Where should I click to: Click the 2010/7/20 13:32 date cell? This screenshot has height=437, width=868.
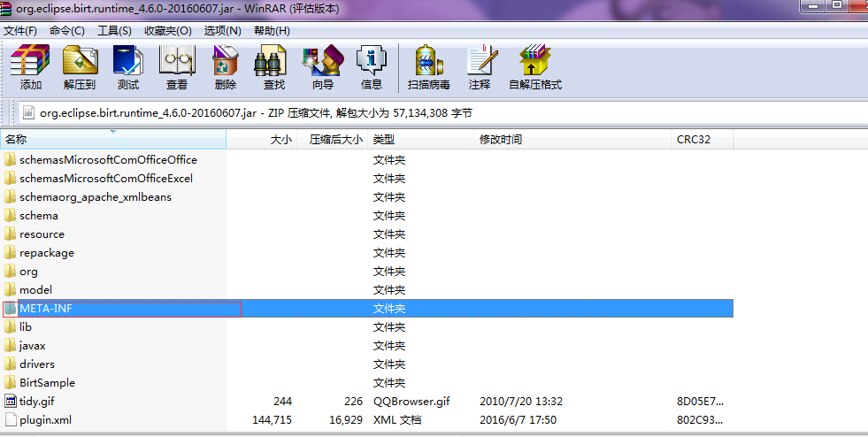[x=521, y=401]
